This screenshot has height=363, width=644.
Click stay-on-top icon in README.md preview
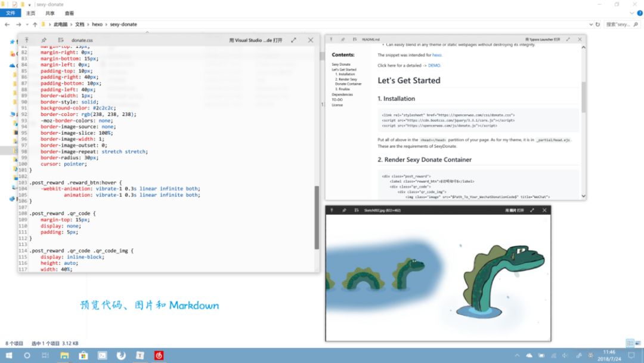pos(331,39)
